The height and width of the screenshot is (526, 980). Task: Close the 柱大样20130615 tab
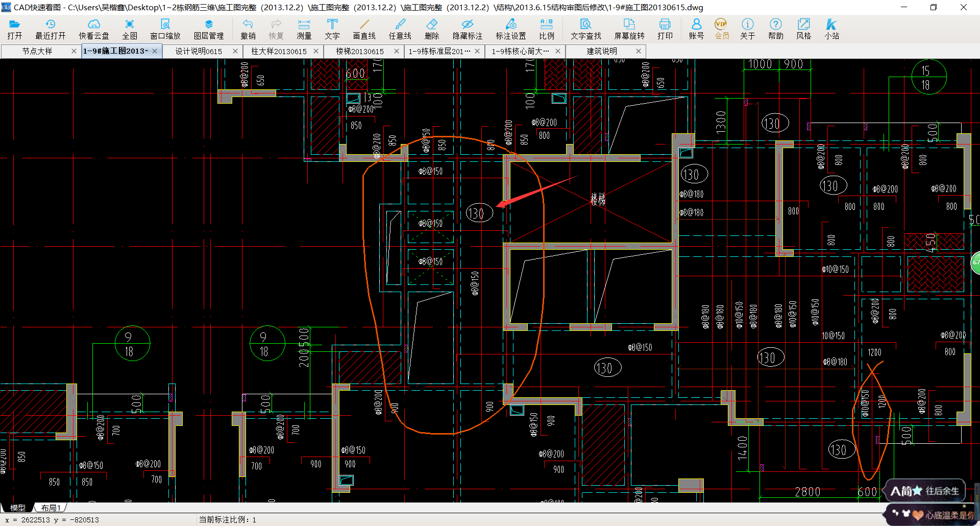click(316, 51)
